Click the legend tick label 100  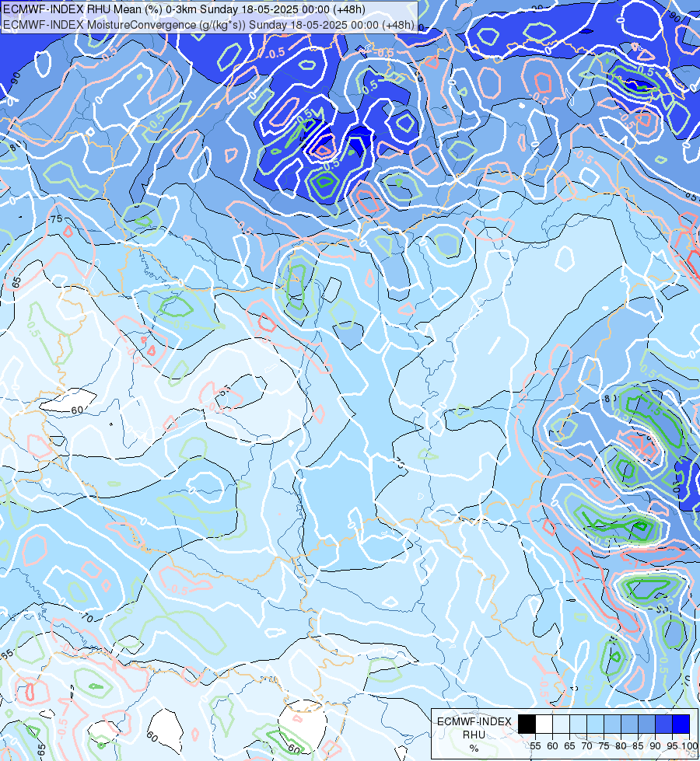[689, 746]
